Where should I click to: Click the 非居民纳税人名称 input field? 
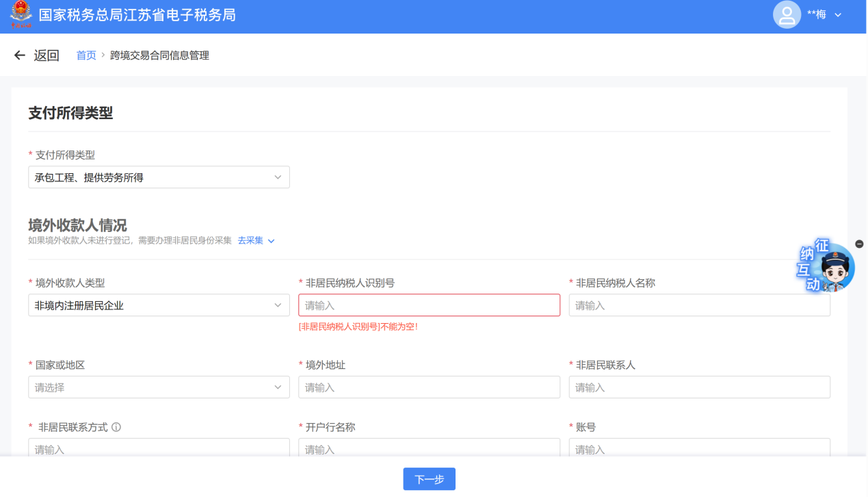(x=699, y=305)
